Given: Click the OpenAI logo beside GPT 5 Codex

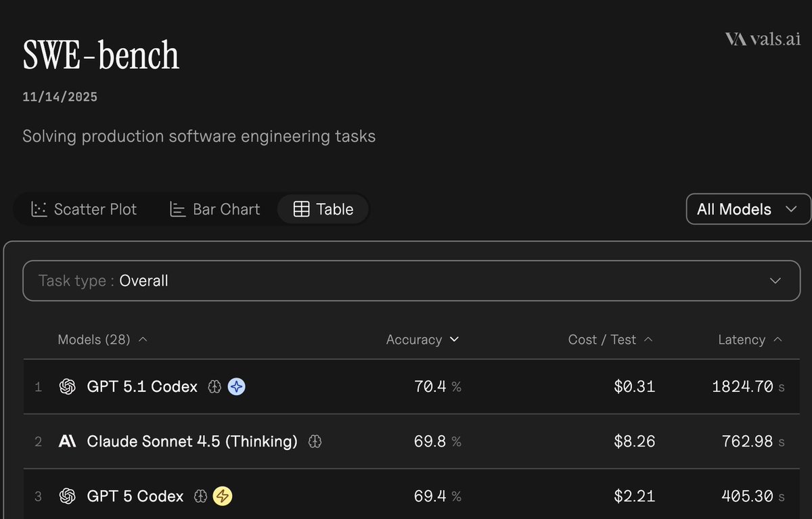Looking at the screenshot, I should coord(67,496).
